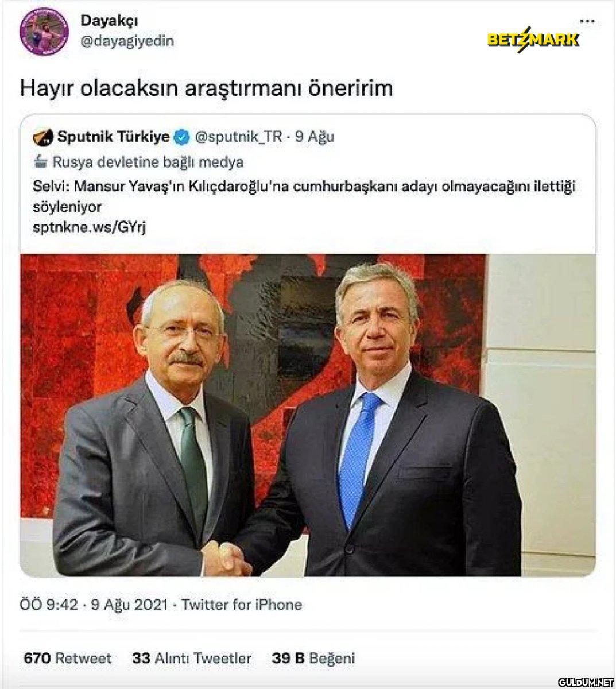Click the state-affiliated media podium icon

pos(41,162)
